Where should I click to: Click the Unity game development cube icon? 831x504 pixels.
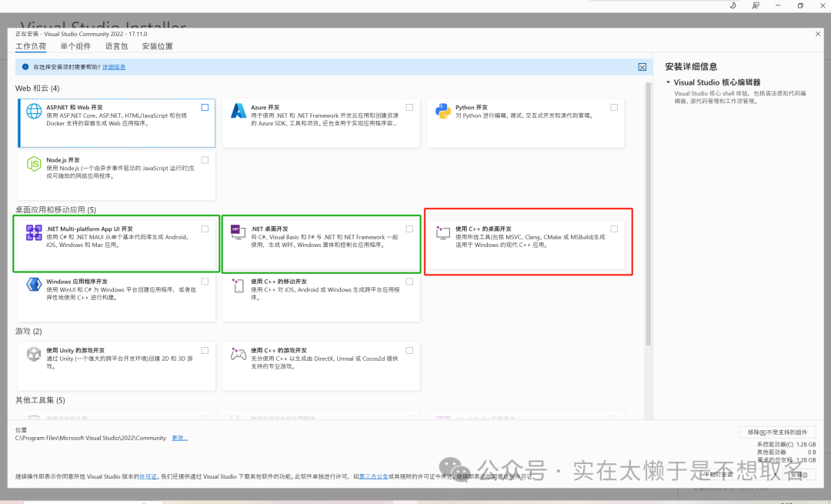pos(34,354)
